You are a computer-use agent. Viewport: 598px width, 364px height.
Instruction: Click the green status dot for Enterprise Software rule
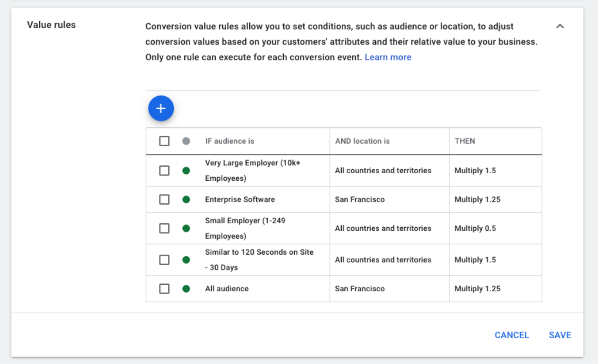[x=186, y=199]
